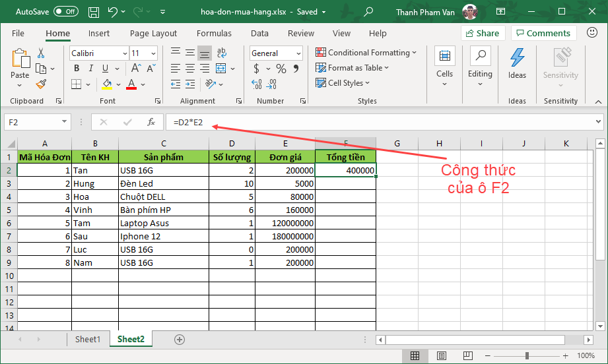Screen dimensions: 608x364
Task: Apply Percent Style format
Action: coord(281,69)
